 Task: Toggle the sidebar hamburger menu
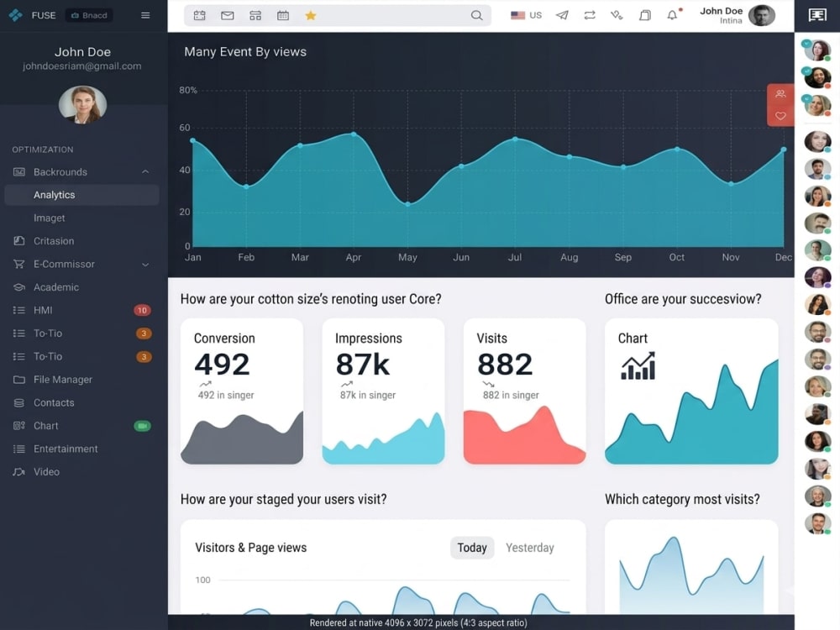(145, 15)
